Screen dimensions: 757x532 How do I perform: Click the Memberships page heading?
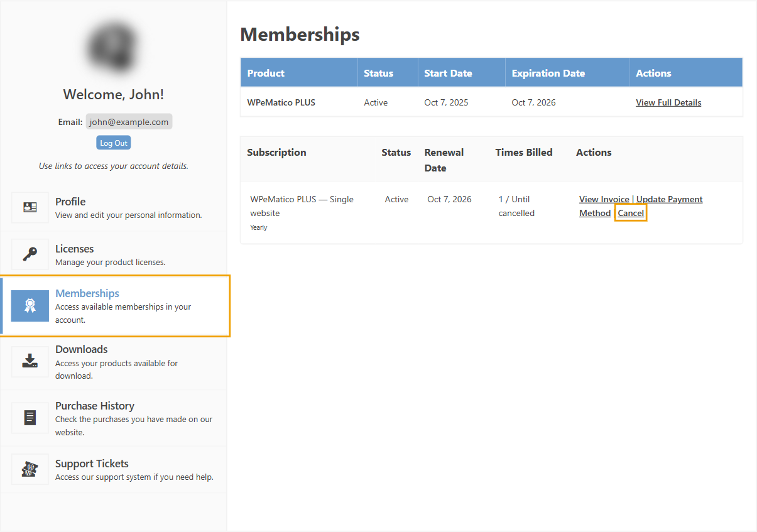tap(300, 34)
